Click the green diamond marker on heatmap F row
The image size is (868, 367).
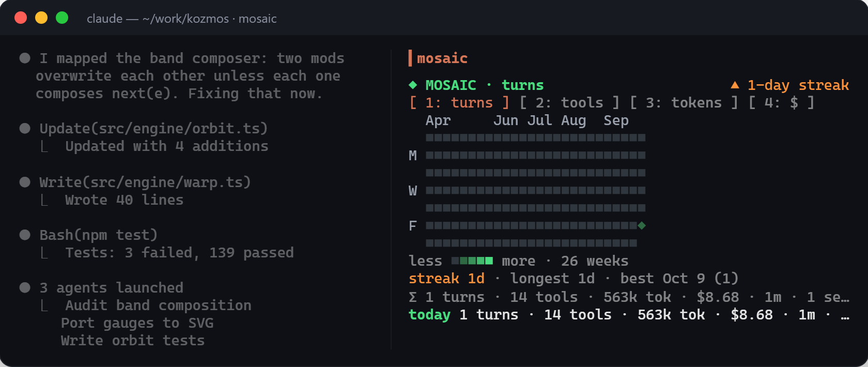point(642,225)
